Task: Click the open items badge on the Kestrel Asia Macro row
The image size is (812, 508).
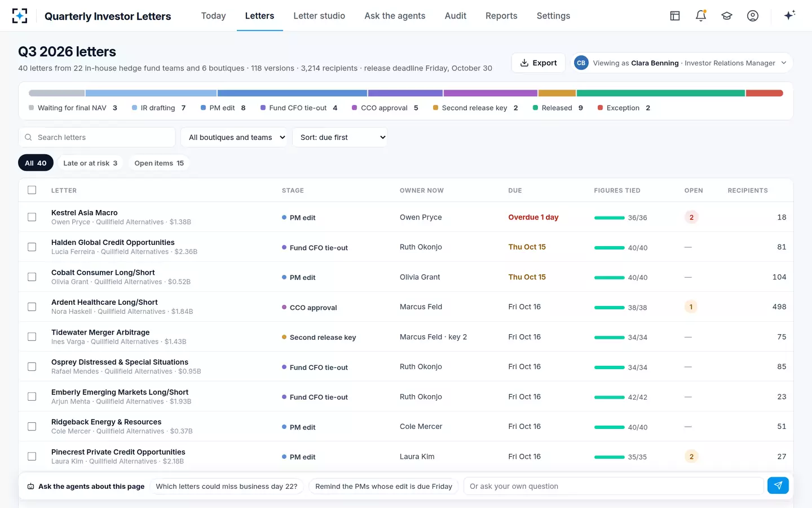Action: 691,217
